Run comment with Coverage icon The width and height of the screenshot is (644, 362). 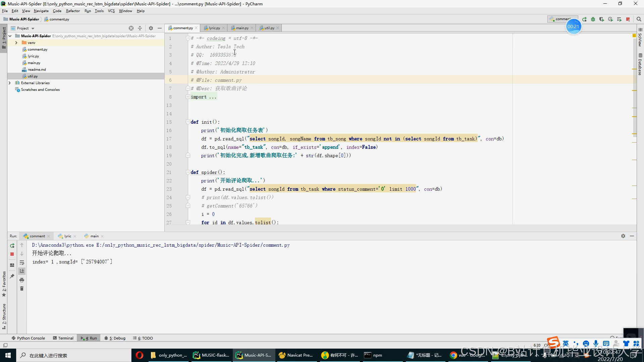(x=602, y=19)
